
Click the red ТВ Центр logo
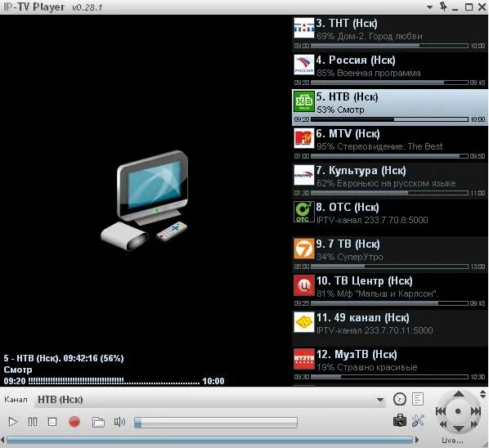pos(303,285)
